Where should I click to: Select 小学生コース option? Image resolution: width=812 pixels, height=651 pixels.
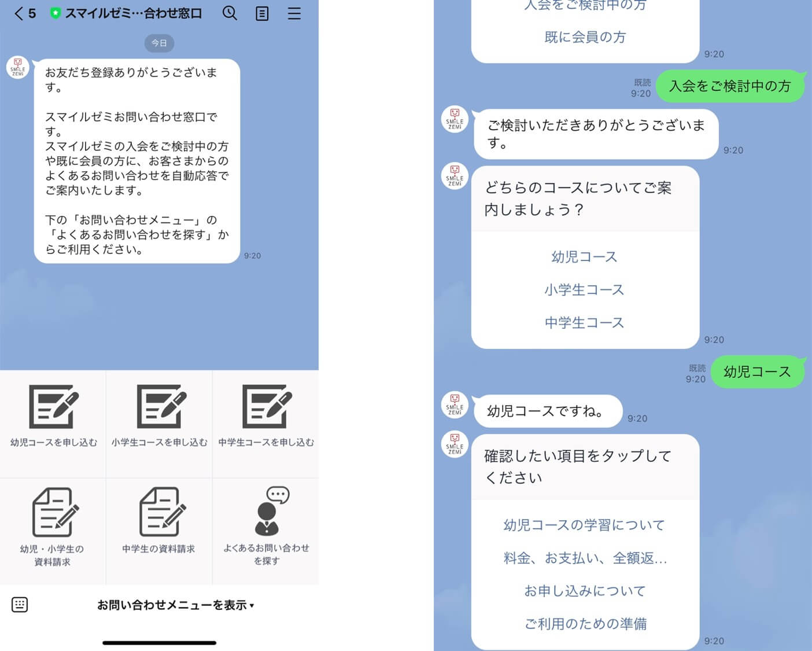coord(584,290)
